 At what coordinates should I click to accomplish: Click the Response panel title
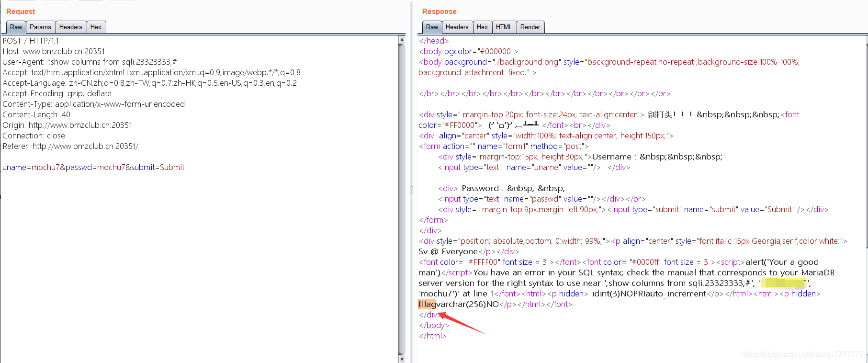pyautogui.click(x=439, y=11)
